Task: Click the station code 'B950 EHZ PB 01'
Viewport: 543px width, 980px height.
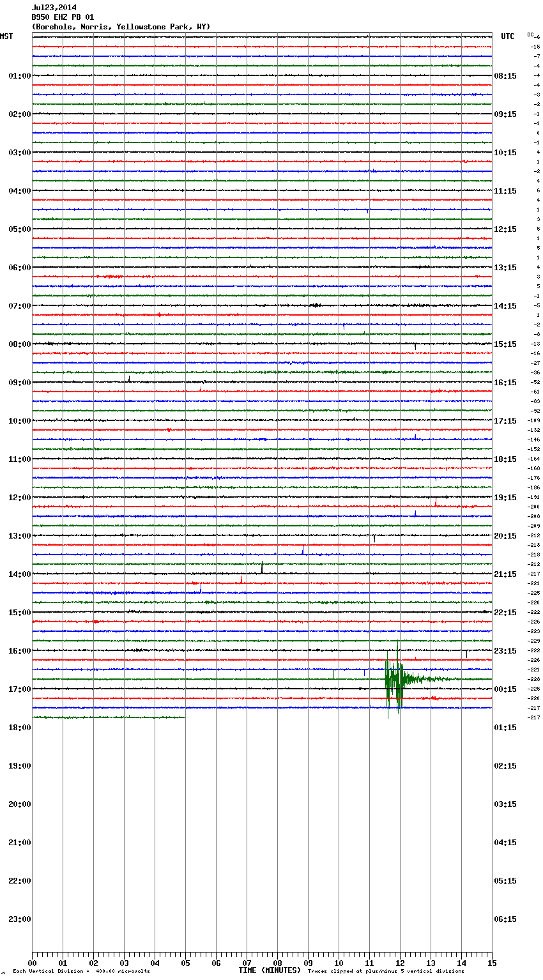Action: click(63, 17)
